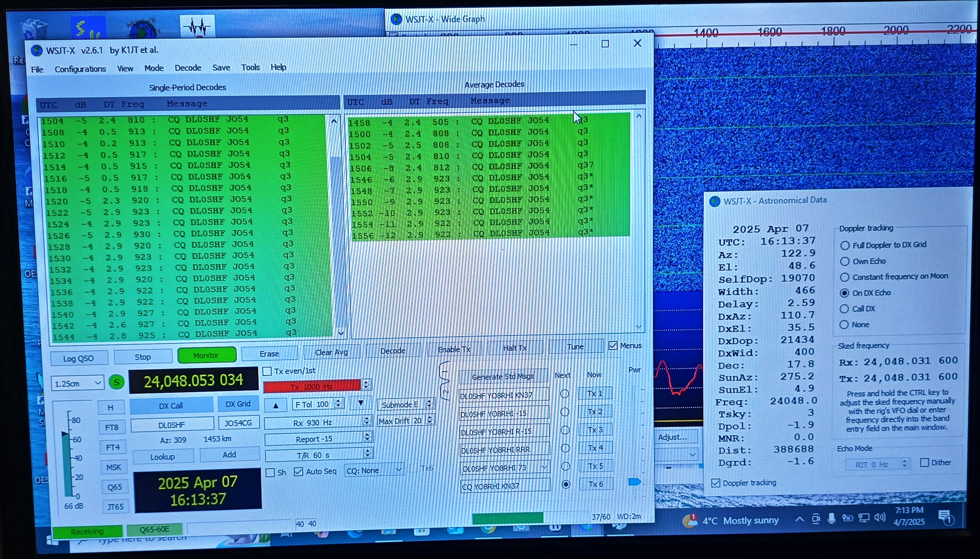Select the Next radio button for Tx 1

tap(565, 394)
